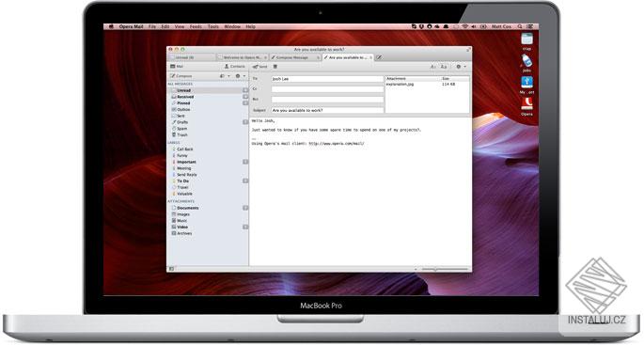Open the Pinned messages view
Screen dimensions: 644x345
pyautogui.click(x=208, y=103)
